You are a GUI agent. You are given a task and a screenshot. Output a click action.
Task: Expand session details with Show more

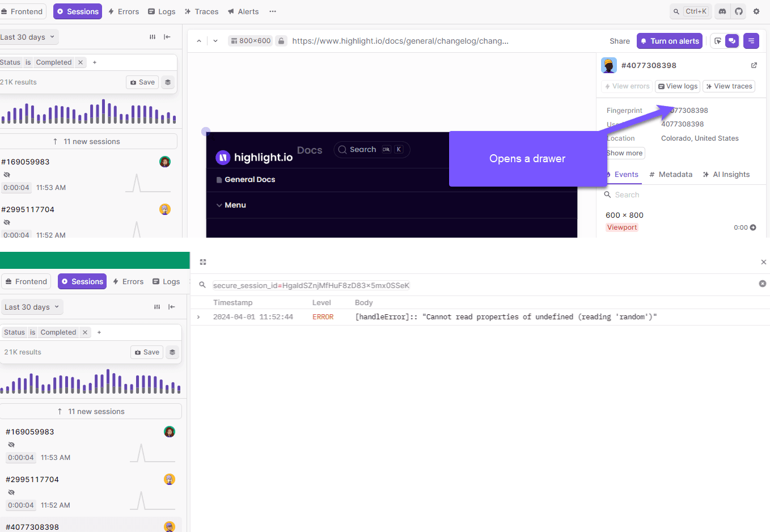click(x=625, y=153)
